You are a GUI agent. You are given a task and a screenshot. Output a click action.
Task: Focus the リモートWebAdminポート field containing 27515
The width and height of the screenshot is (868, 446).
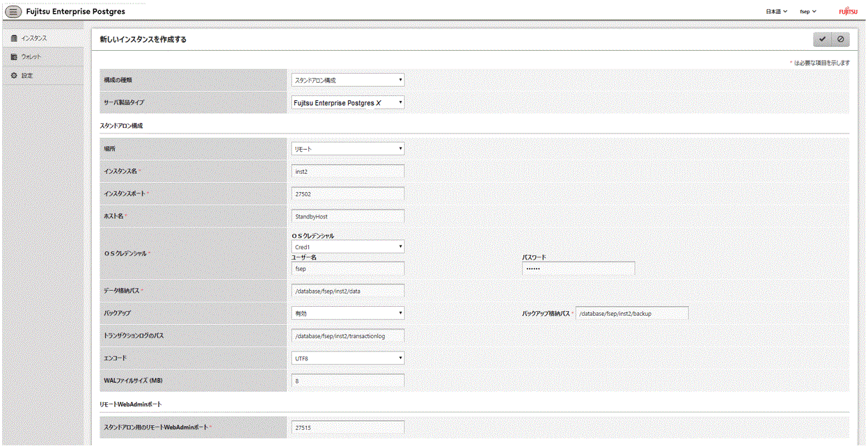click(x=348, y=427)
